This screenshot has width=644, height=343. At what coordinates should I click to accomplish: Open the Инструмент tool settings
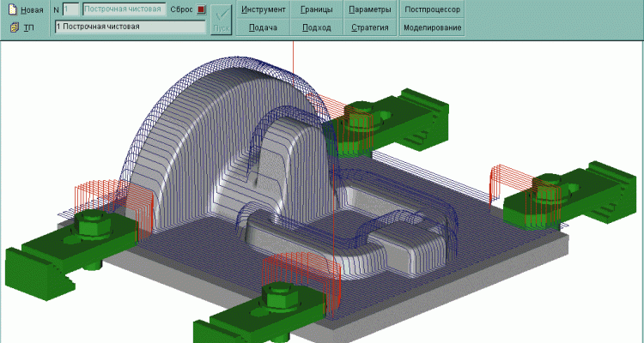pos(263,10)
